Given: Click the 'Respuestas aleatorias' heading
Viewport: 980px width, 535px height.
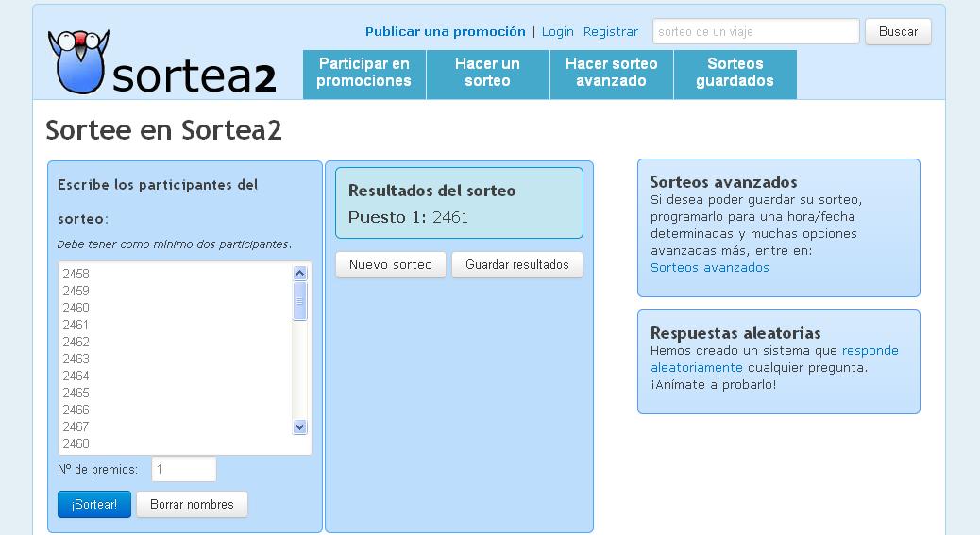Looking at the screenshot, I should pos(735,333).
